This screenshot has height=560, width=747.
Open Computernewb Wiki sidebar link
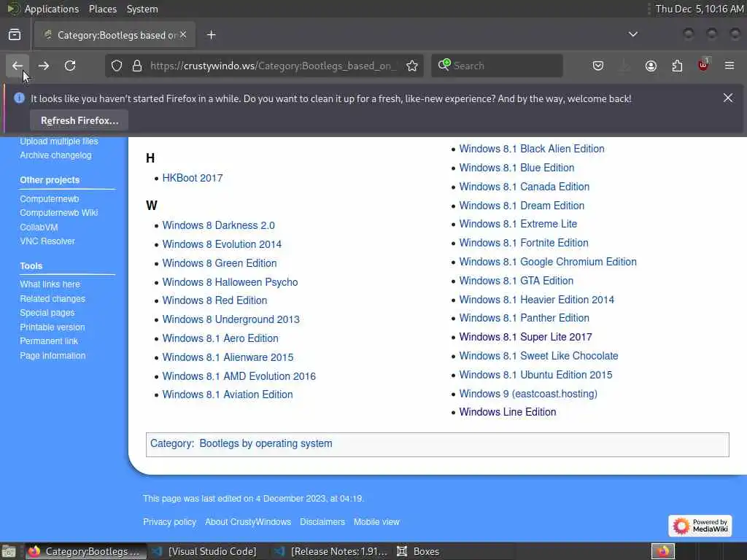click(59, 213)
